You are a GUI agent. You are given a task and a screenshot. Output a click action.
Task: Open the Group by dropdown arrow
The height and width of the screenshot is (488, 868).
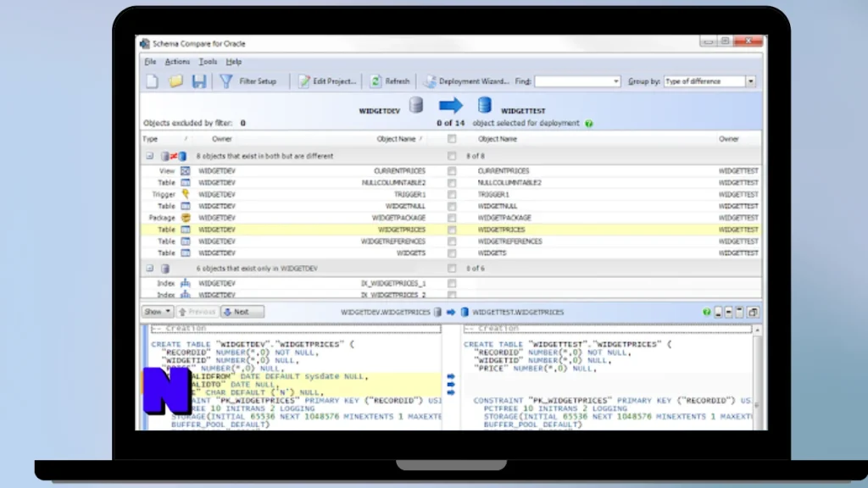tap(751, 81)
